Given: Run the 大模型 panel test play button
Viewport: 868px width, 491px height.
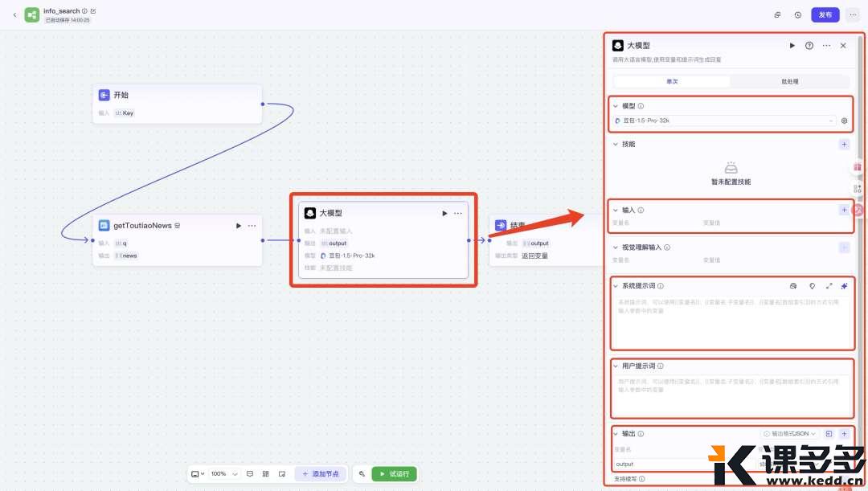Looking at the screenshot, I should tap(792, 45).
